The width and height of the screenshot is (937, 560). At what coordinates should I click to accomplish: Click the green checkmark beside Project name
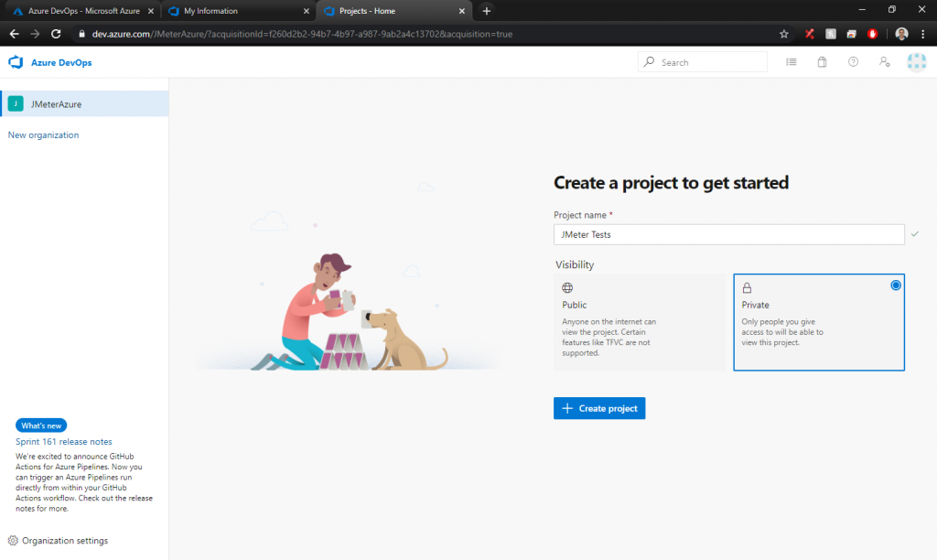tap(915, 233)
